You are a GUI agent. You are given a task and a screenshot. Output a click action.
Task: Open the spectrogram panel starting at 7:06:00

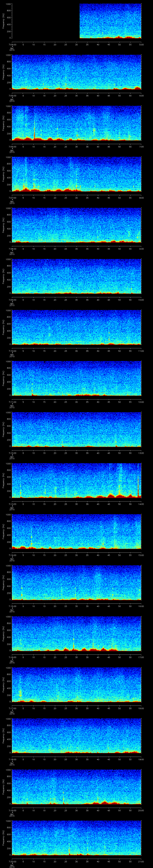(77, 123)
